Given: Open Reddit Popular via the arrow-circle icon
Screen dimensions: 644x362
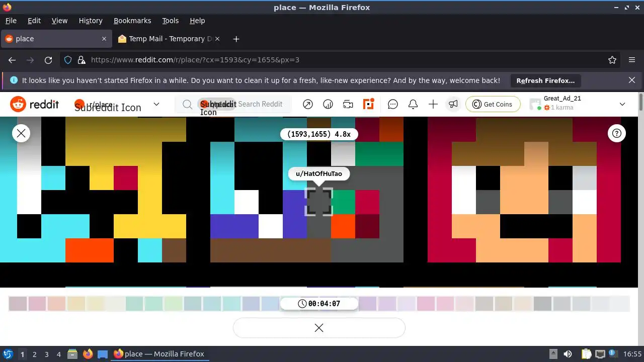Looking at the screenshot, I should 308,104.
